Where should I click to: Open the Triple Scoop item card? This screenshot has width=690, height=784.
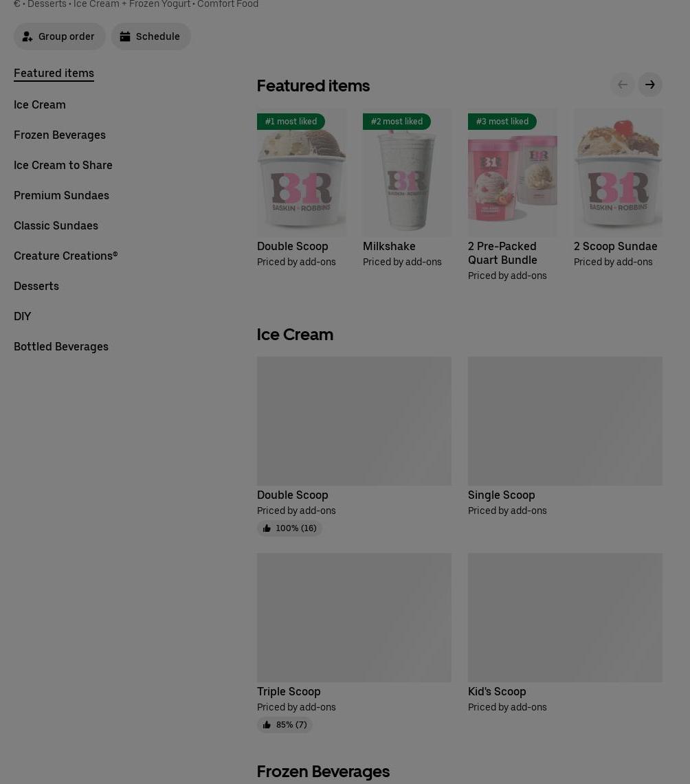(x=354, y=642)
